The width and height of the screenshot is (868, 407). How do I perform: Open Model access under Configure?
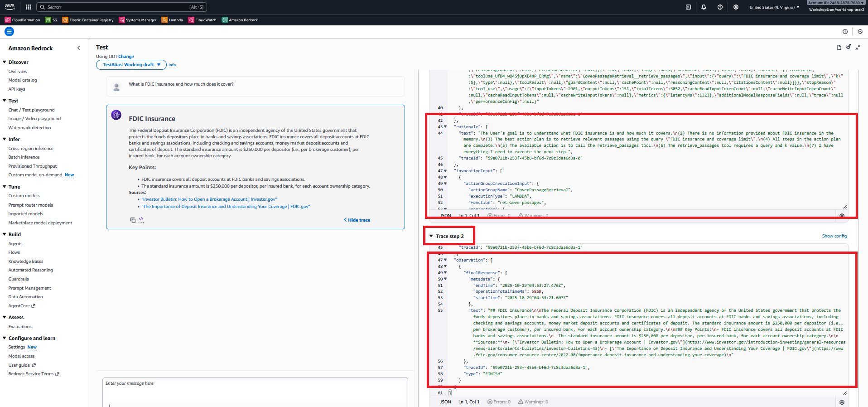[21, 356]
